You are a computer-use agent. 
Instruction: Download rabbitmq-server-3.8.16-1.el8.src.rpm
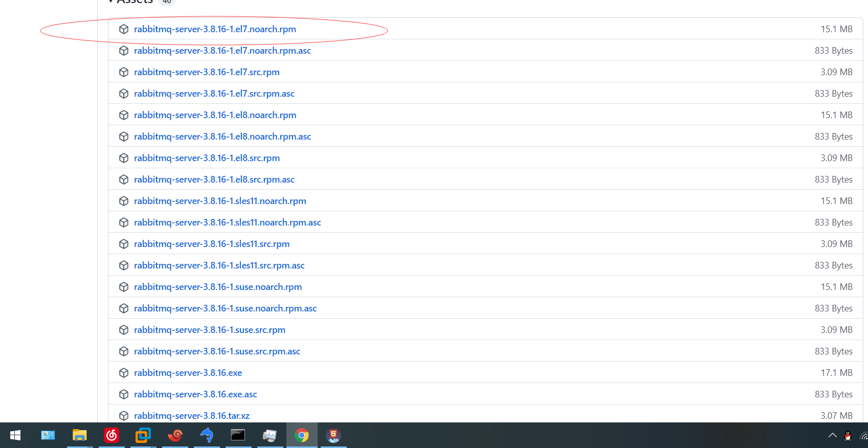click(x=207, y=158)
